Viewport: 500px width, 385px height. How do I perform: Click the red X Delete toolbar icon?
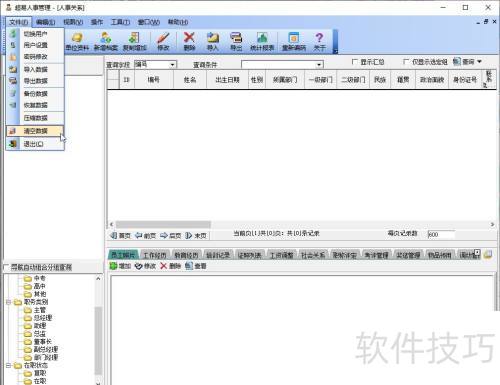[189, 37]
